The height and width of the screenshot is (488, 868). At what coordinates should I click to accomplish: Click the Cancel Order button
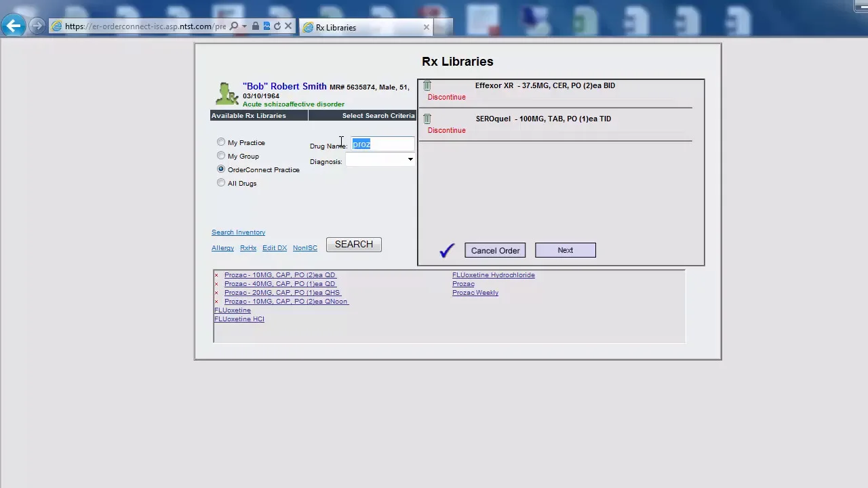tap(495, 251)
